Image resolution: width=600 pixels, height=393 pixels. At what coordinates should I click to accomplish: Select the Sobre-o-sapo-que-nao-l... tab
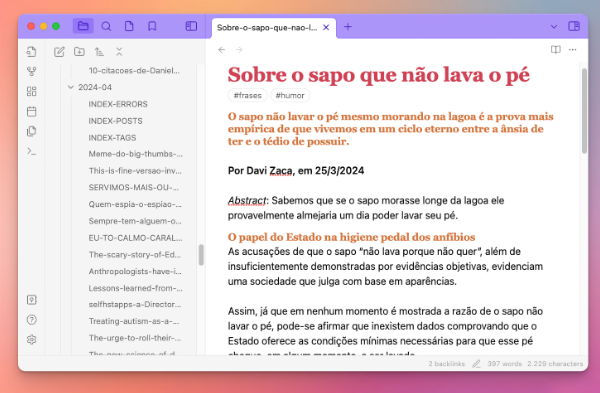click(267, 28)
